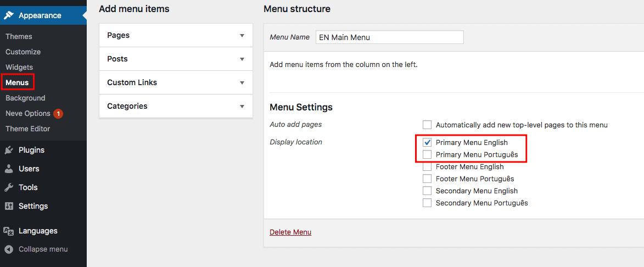Open Themes in the Appearance submenu
The image size is (644, 267).
[19, 37]
